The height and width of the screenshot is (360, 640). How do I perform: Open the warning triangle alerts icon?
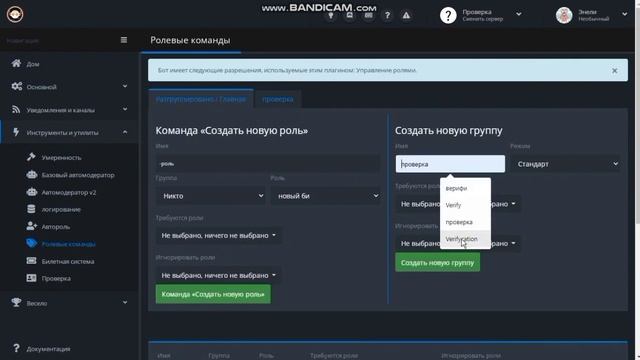tap(406, 16)
